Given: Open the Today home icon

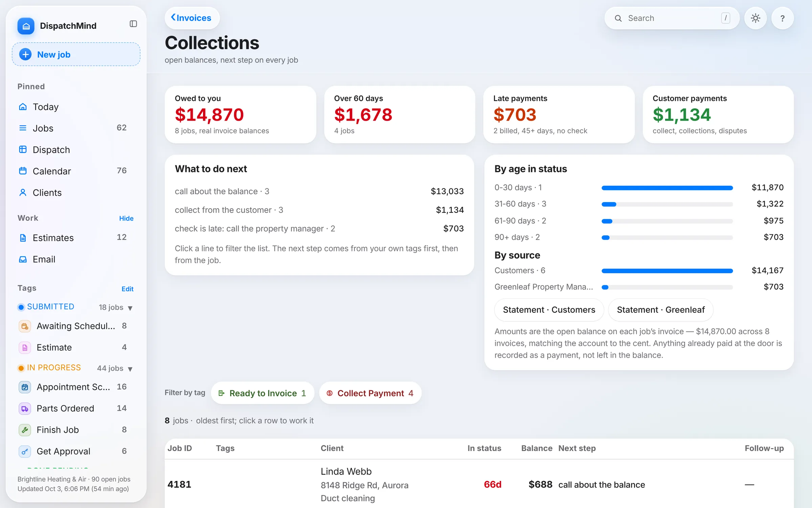Looking at the screenshot, I should click(x=23, y=107).
